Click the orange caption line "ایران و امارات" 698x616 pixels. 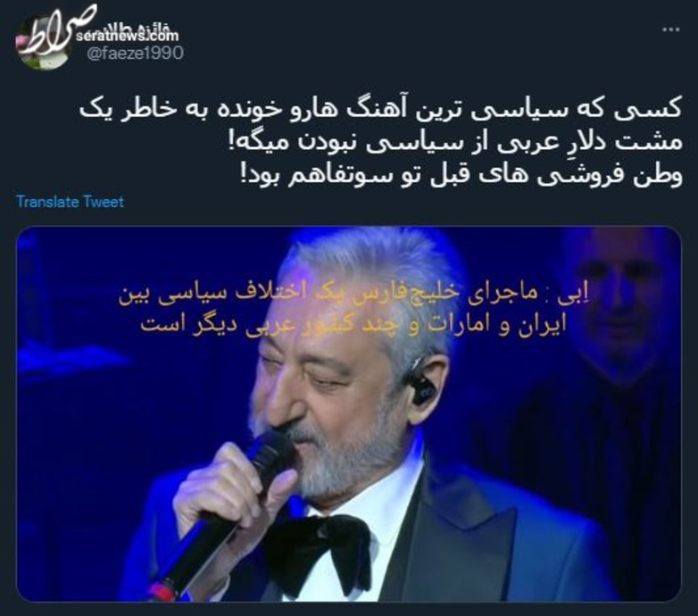(x=353, y=324)
